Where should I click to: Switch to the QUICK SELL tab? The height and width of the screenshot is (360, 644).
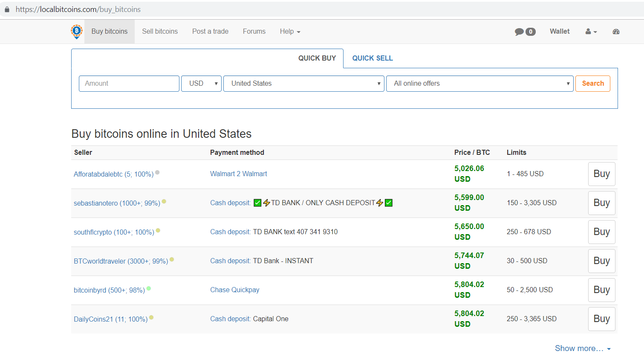pos(373,58)
